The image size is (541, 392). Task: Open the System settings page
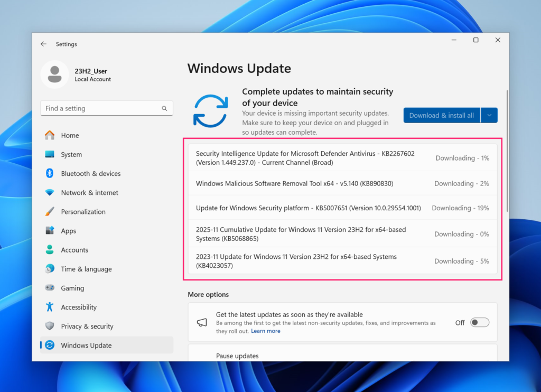pos(107,154)
